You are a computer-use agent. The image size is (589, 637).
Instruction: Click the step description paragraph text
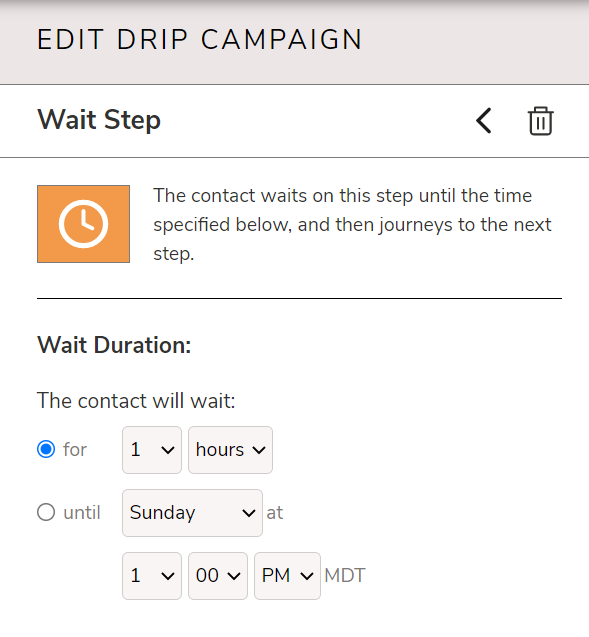click(353, 224)
